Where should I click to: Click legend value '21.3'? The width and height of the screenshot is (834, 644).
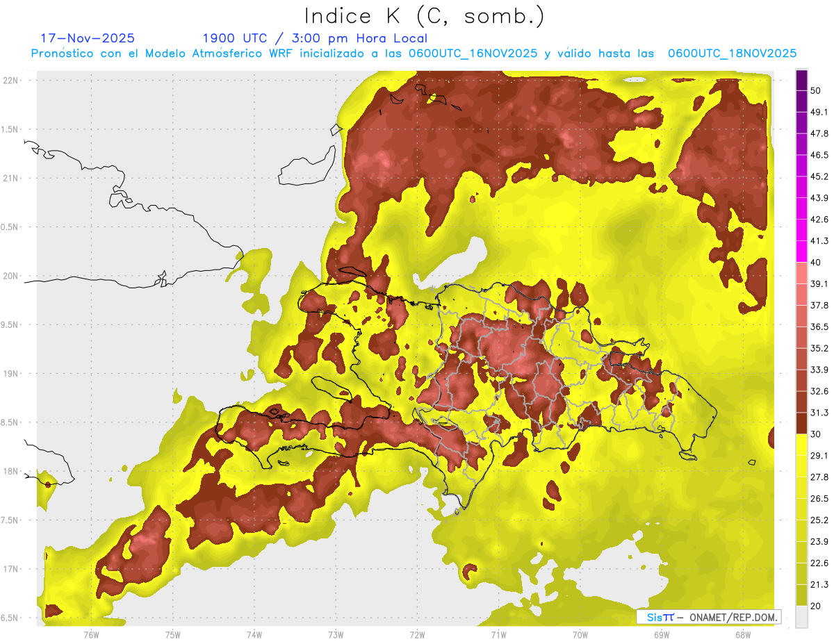819,584
